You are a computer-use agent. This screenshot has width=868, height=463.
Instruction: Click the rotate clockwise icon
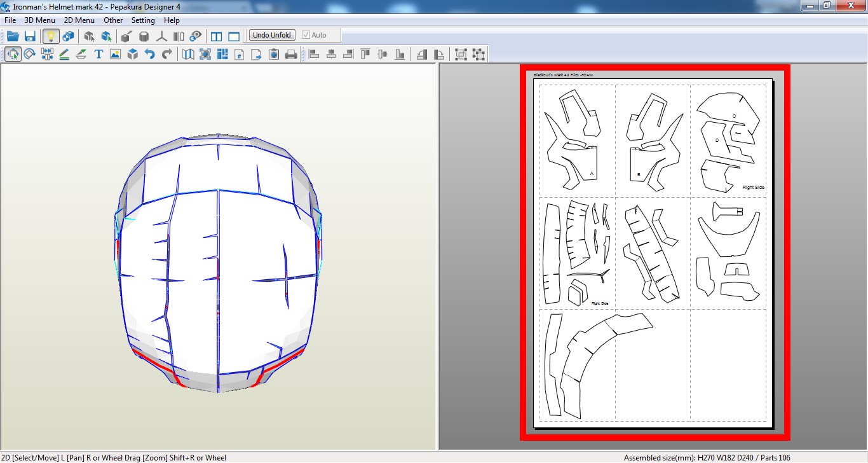click(x=438, y=54)
